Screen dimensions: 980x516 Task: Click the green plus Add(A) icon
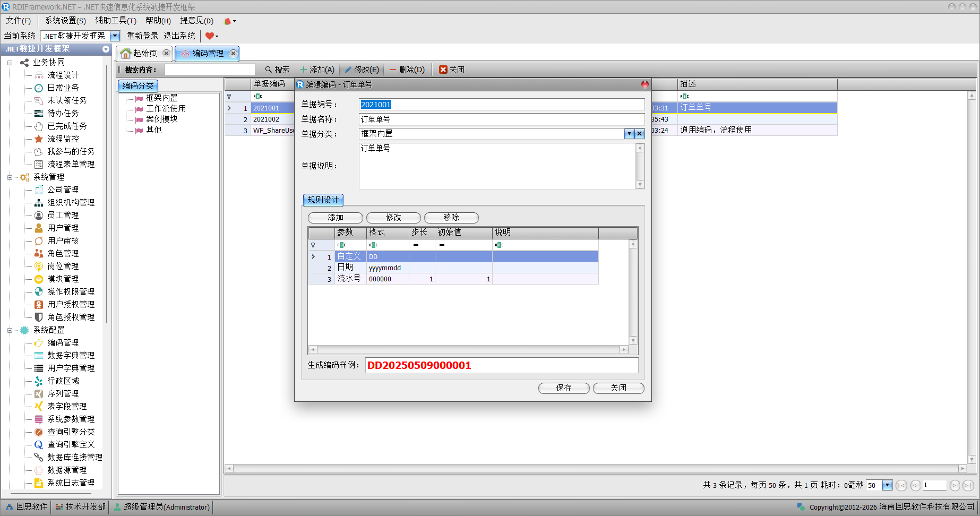[x=304, y=70]
